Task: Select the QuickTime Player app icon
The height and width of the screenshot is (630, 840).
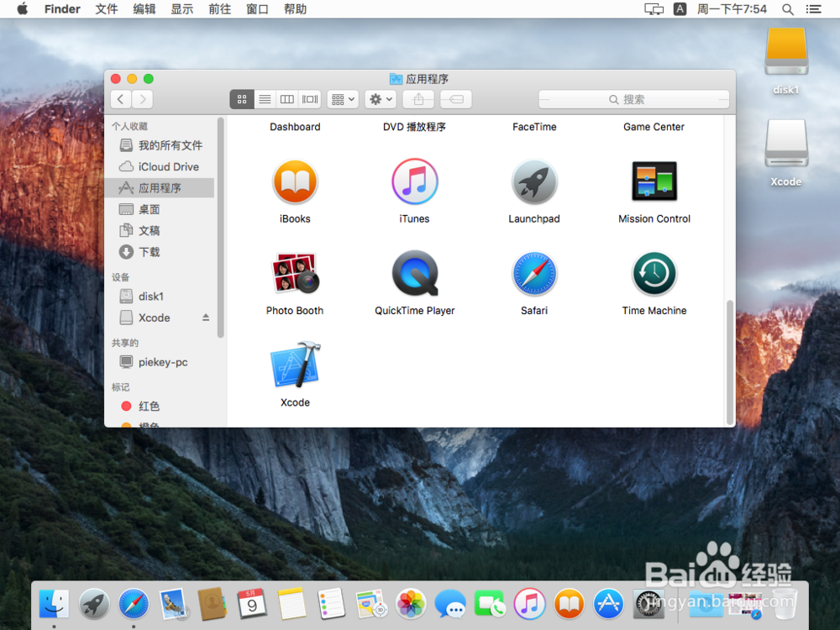Action: coord(415,273)
